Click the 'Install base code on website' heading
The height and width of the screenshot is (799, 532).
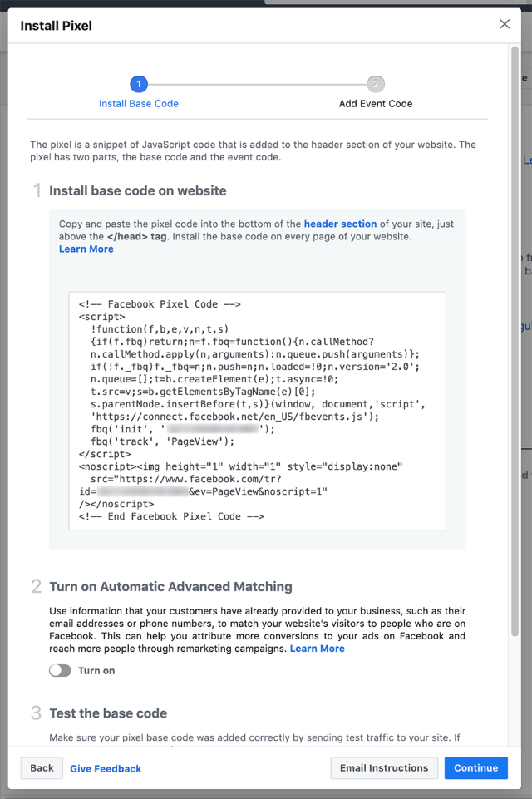coord(138,190)
